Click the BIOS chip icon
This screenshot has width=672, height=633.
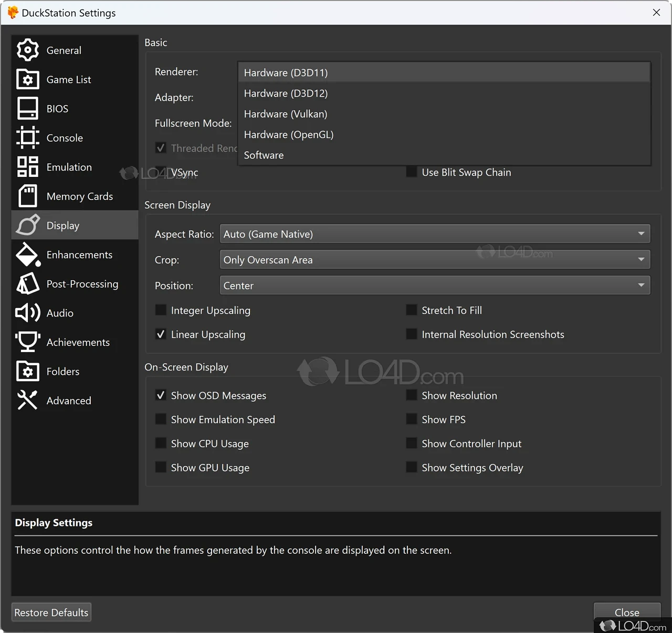(x=28, y=109)
